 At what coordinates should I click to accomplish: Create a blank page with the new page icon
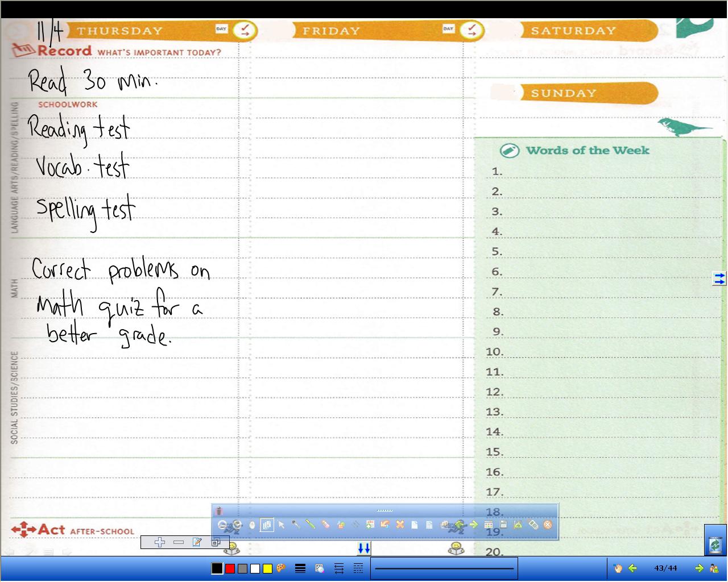click(x=414, y=525)
